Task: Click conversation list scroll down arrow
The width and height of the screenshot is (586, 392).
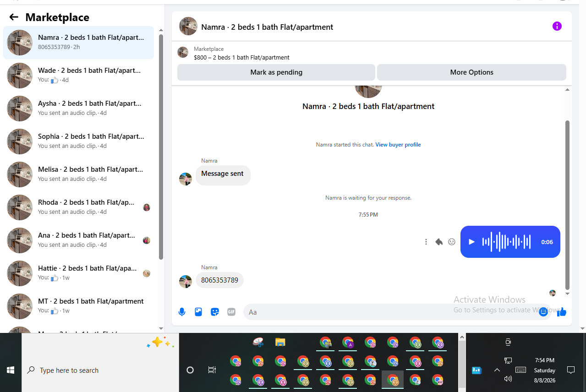Action: tap(161, 328)
